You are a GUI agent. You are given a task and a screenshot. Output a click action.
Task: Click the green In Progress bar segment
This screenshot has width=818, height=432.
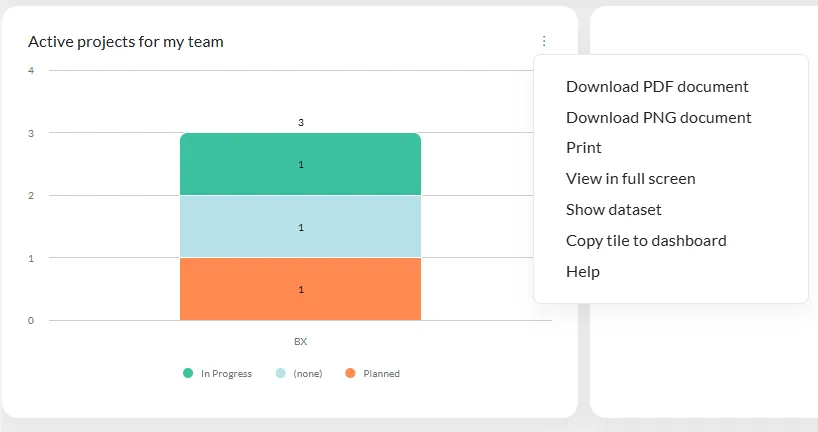[x=300, y=164]
